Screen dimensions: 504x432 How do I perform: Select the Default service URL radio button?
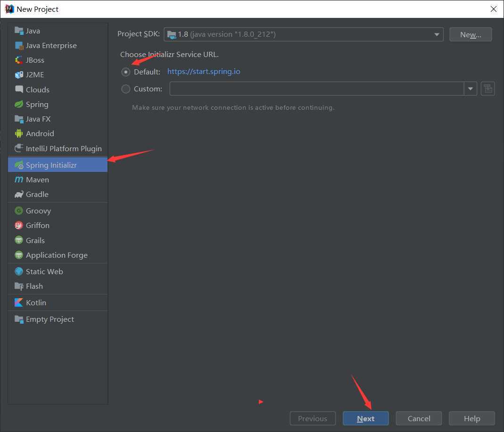(x=126, y=72)
